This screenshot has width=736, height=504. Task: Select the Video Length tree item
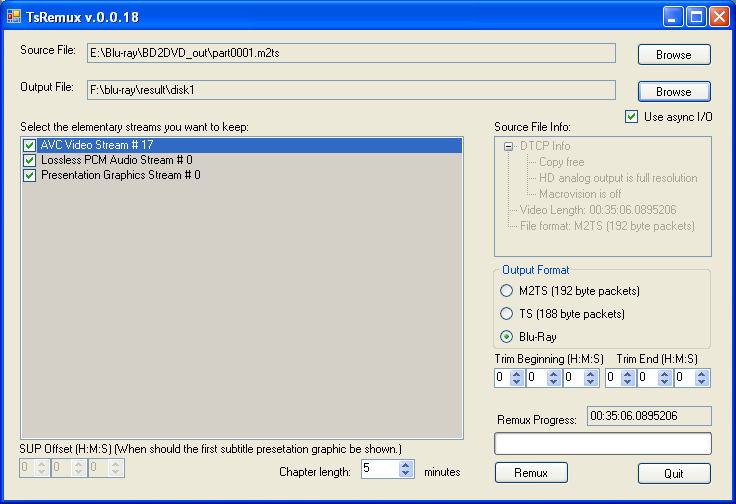pos(598,210)
